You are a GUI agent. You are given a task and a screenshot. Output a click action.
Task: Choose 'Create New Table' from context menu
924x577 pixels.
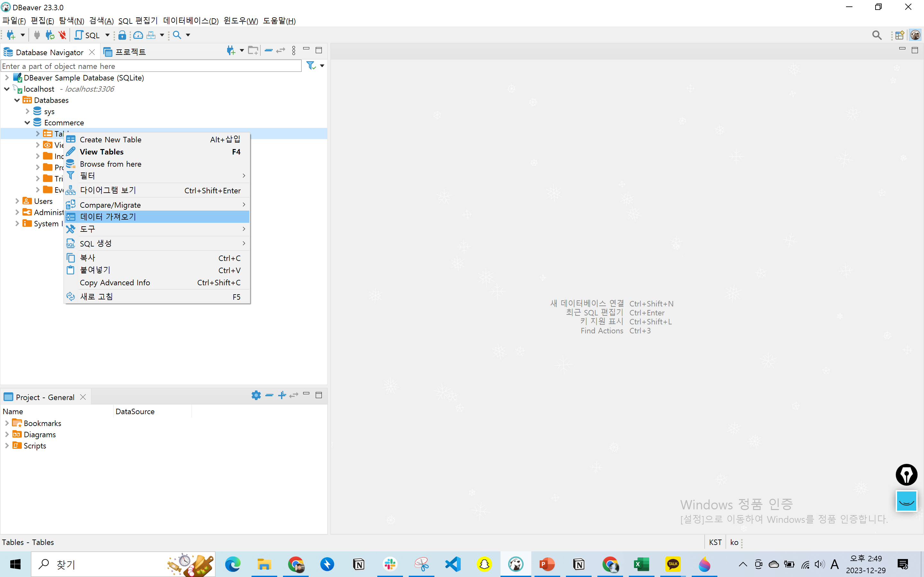pyautogui.click(x=110, y=140)
